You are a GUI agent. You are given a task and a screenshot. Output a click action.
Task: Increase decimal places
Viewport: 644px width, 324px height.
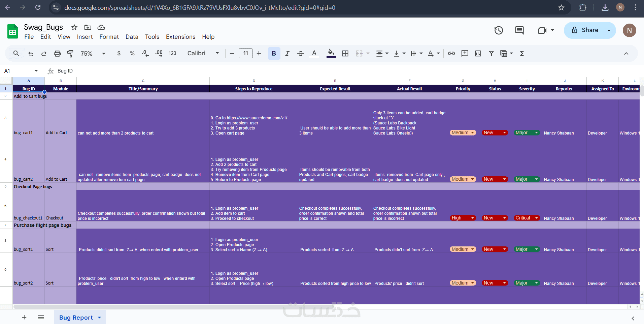point(159,53)
